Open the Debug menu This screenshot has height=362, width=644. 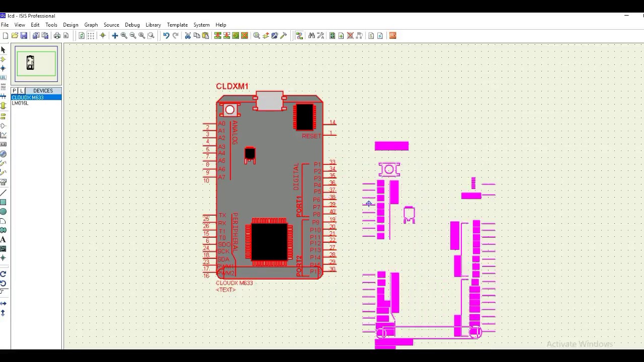point(132,25)
